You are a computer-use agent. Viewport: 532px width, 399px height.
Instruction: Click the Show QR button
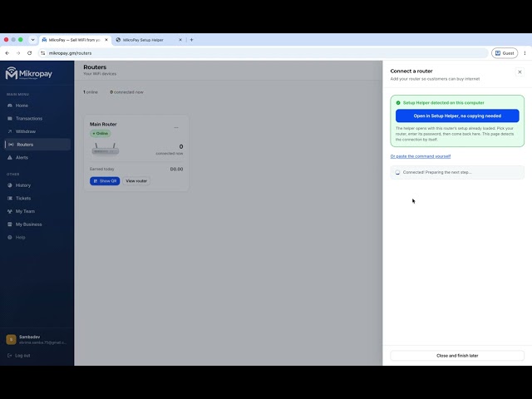pyautogui.click(x=105, y=181)
